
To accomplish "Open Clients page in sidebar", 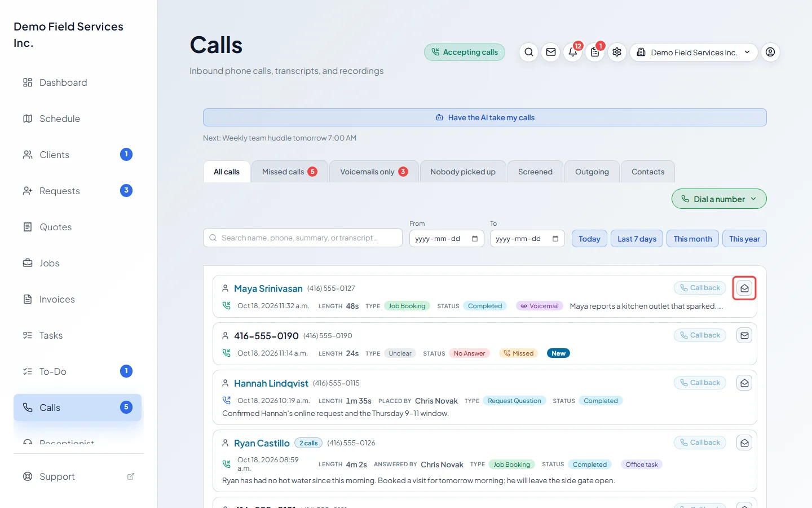I will pos(78,155).
